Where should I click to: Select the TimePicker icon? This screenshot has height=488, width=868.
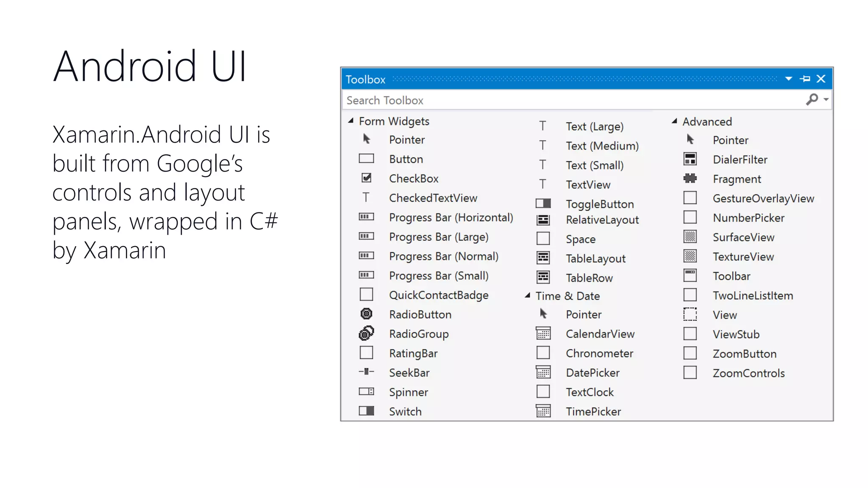[x=543, y=411]
